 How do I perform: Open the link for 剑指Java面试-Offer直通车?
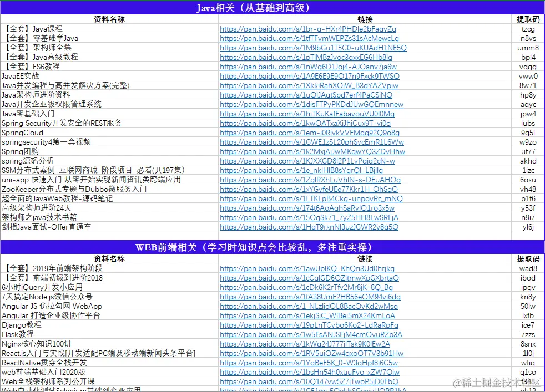tap(309, 227)
